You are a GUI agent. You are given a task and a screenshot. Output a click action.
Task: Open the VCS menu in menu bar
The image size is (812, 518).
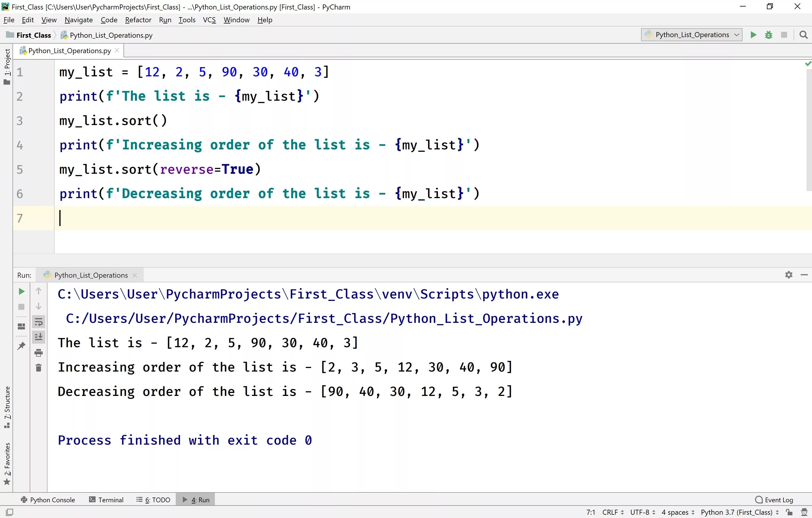coord(209,20)
